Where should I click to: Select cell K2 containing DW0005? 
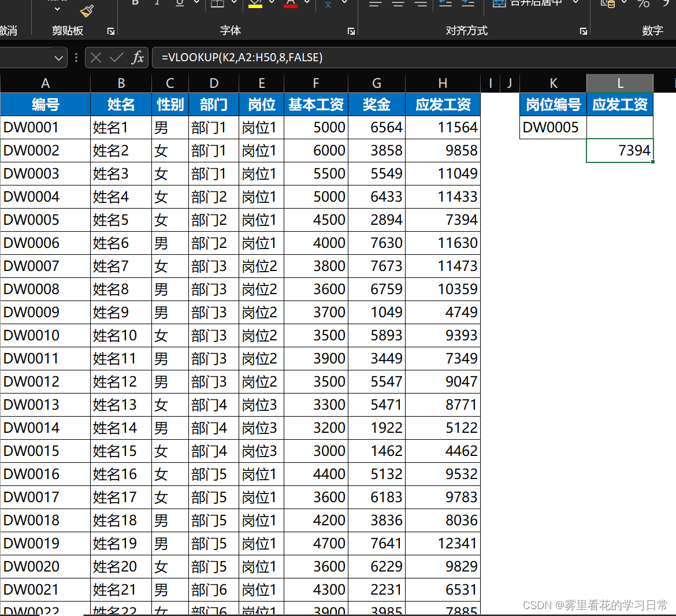(553, 127)
